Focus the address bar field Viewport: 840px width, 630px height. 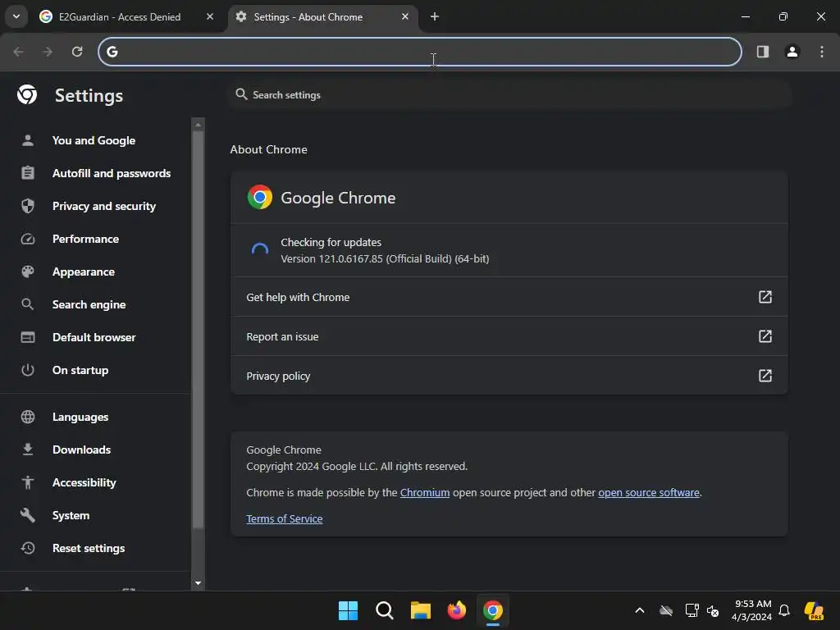tap(420, 52)
